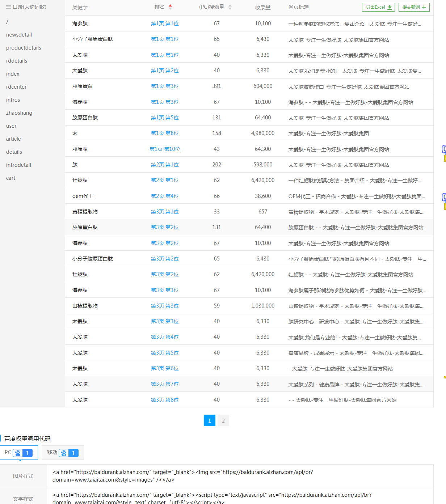Viewport: 446px width, 504px height.
Task: Select productdetails in directory list
Action: 24,48
